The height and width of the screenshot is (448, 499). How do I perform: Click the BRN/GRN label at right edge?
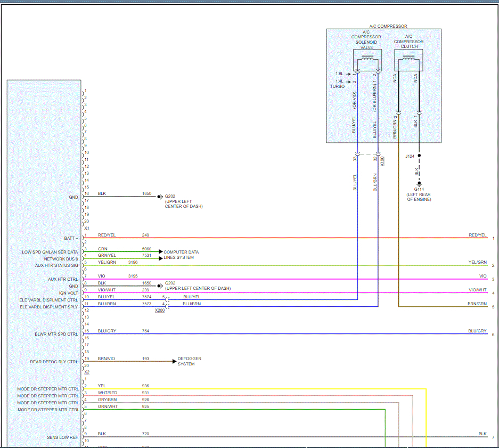pos(478,304)
